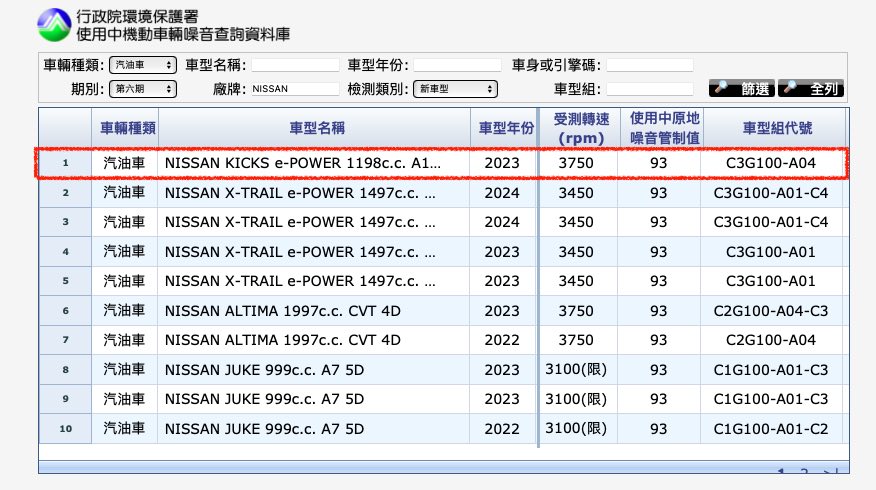The width and height of the screenshot is (876, 490).
Task: Focus the 車型名稱 input field
Action: [295, 65]
